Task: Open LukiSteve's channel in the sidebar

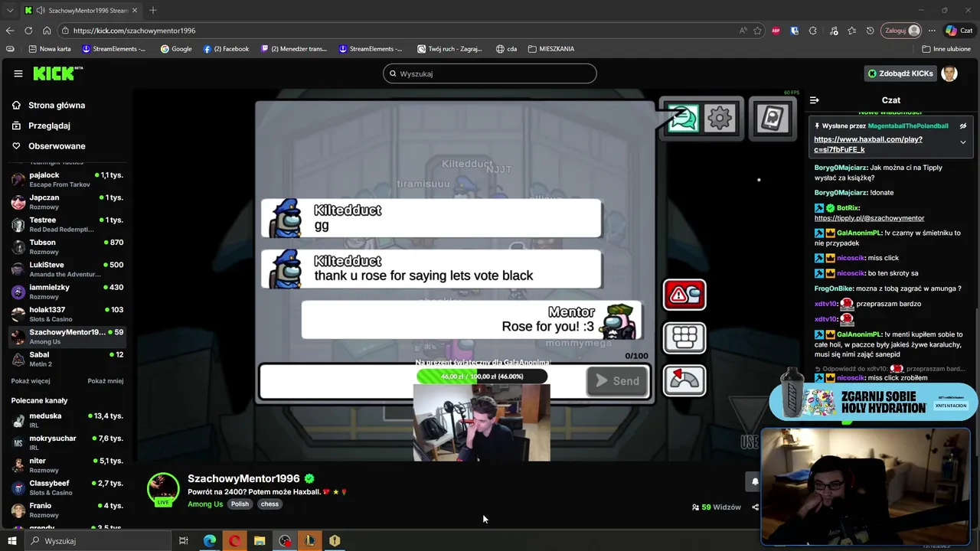Action: point(67,269)
